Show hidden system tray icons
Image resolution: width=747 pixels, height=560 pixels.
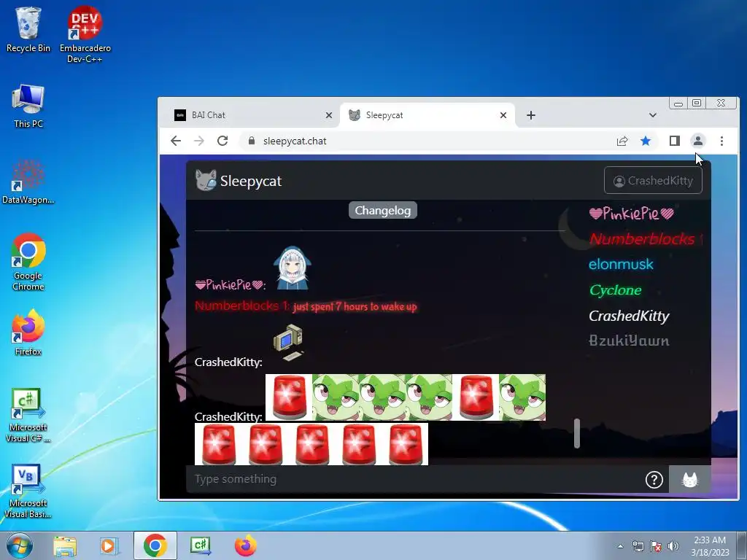pyautogui.click(x=620, y=546)
